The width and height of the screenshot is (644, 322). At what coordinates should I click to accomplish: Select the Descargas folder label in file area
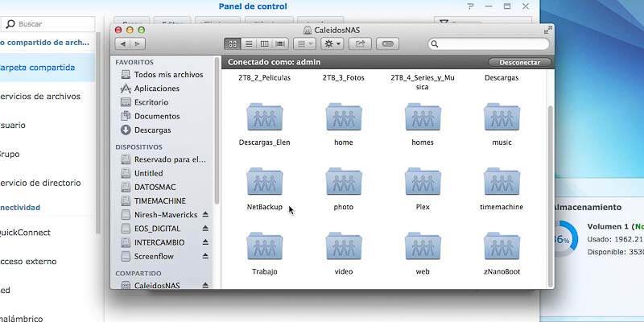point(502,77)
